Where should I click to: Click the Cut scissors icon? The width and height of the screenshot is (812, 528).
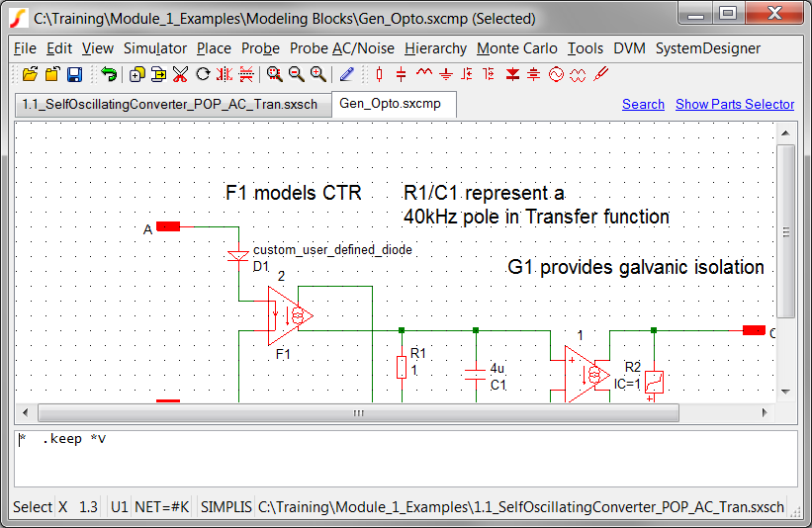click(180, 74)
